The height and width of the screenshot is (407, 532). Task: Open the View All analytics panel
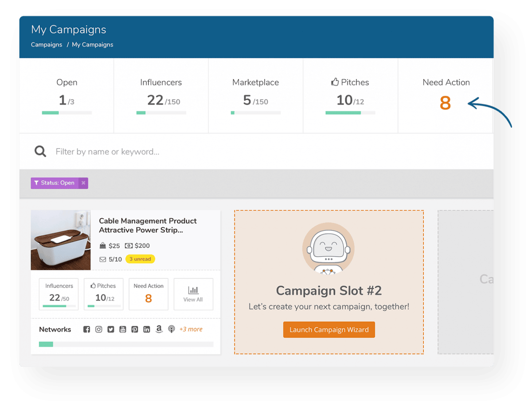[x=193, y=294]
